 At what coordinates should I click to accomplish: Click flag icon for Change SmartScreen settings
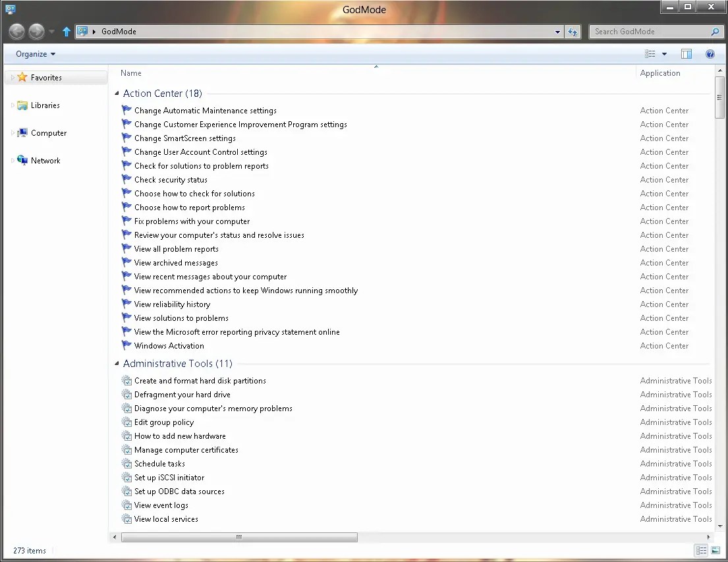(x=126, y=138)
